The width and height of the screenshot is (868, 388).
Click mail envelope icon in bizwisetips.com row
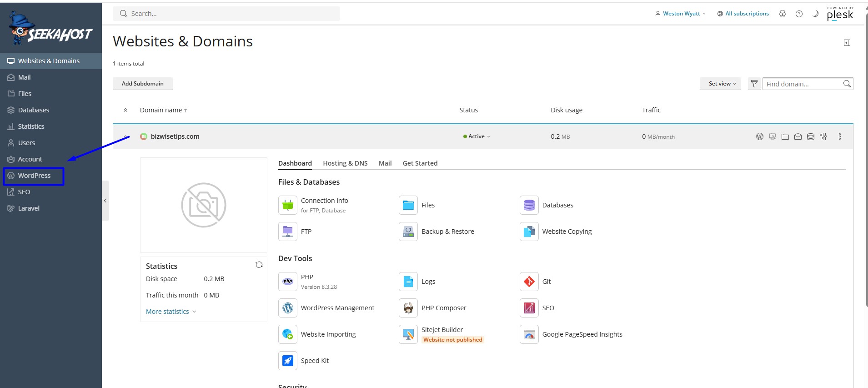pyautogui.click(x=798, y=136)
